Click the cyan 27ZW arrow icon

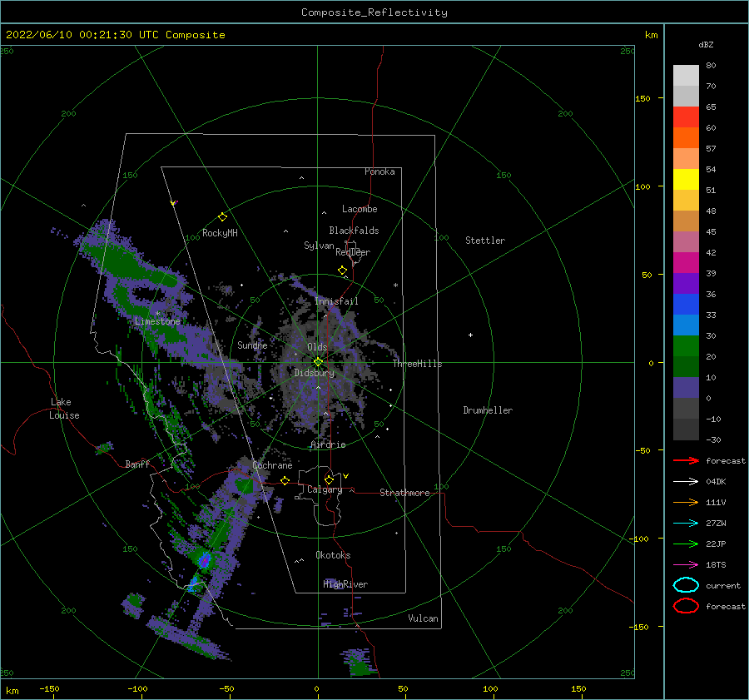(x=686, y=523)
